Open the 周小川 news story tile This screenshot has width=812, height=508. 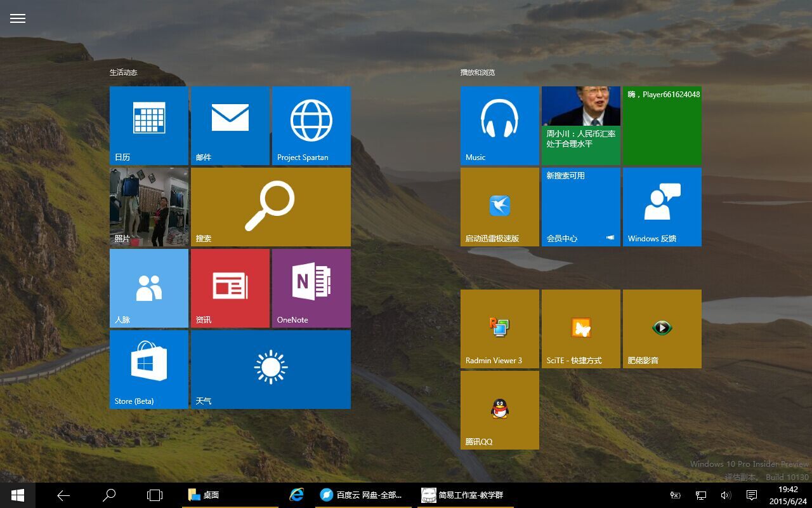581,126
